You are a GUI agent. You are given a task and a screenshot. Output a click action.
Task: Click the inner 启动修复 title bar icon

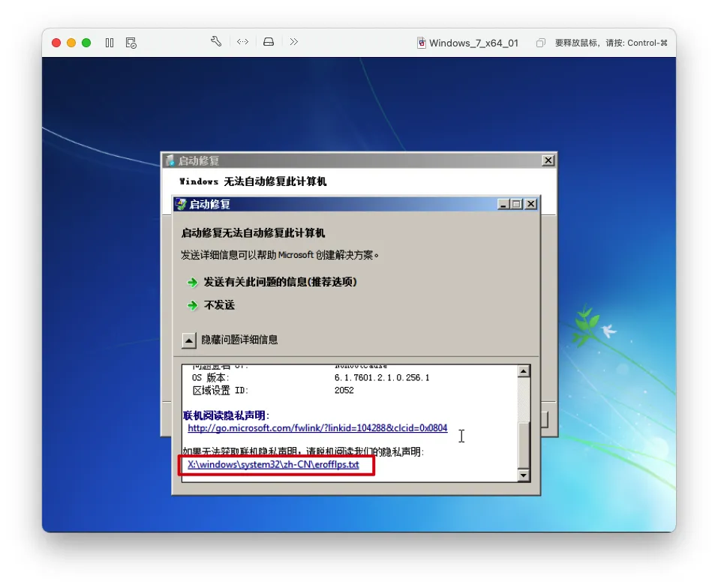pos(182,204)
